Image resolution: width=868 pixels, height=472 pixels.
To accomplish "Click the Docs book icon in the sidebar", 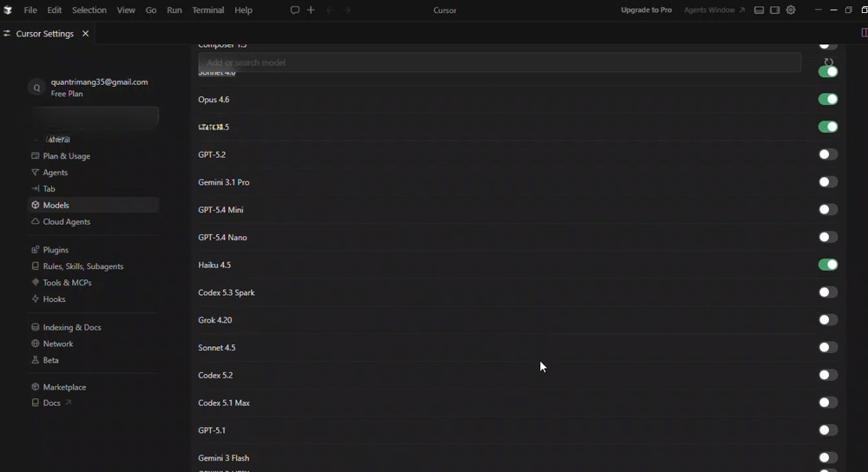I will (36, 403).
